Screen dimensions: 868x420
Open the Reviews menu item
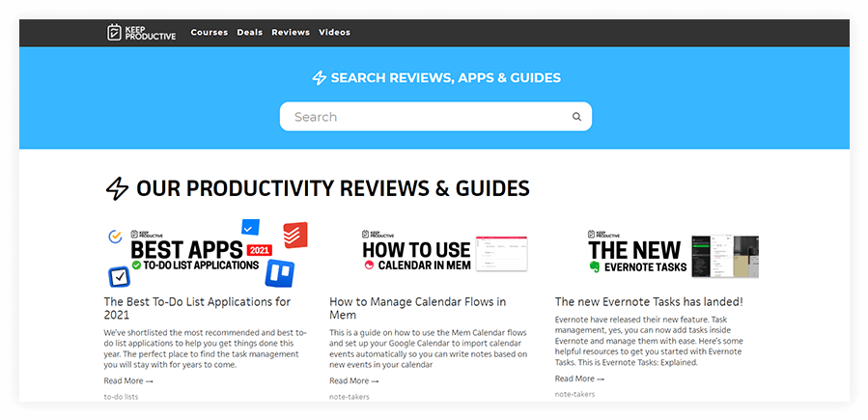tap(291, 32)
